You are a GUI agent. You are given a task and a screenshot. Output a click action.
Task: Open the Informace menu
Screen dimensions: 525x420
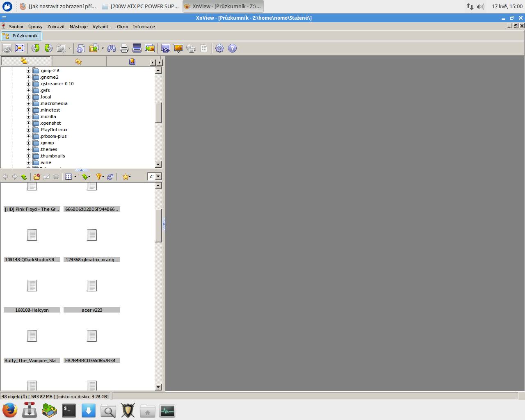[x=144, y=27]
